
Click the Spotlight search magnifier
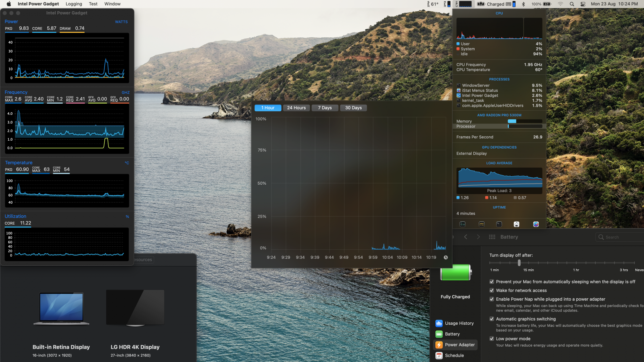coord(572,4)
